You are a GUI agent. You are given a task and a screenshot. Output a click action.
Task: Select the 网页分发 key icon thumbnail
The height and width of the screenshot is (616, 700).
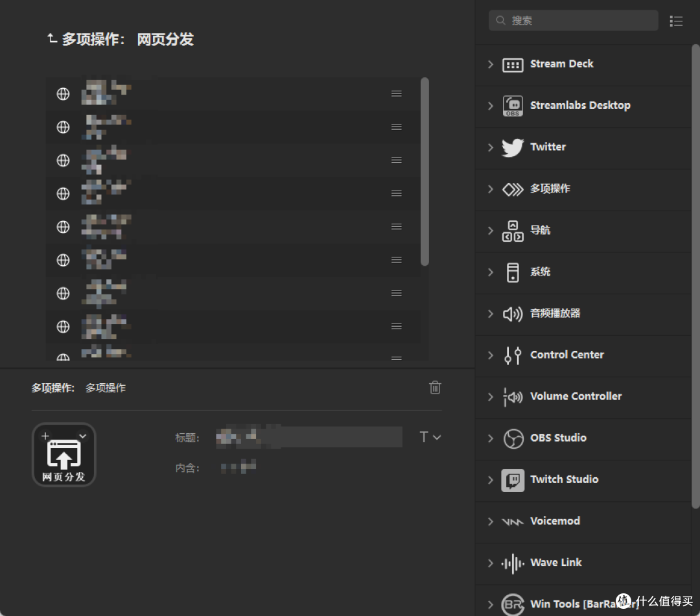coord(64,455)
